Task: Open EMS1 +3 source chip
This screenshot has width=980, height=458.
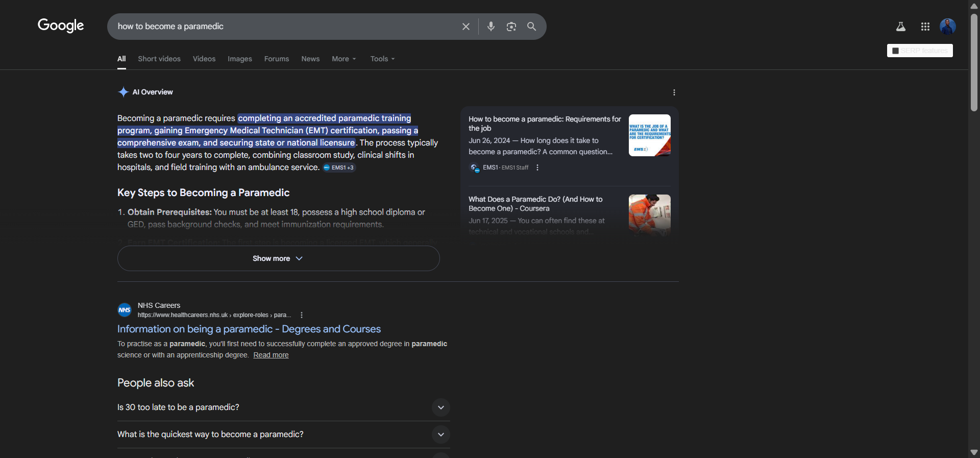Action: (x=339, y=167)
